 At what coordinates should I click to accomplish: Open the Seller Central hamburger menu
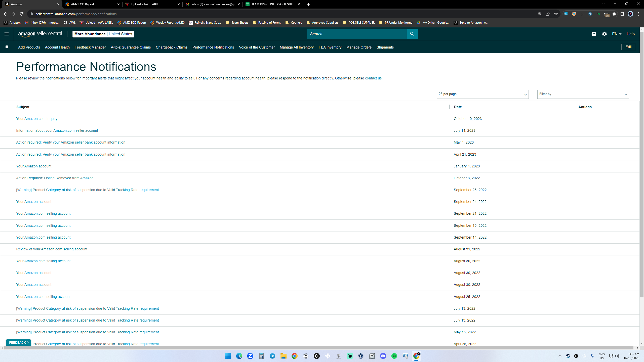pos(7,34)
